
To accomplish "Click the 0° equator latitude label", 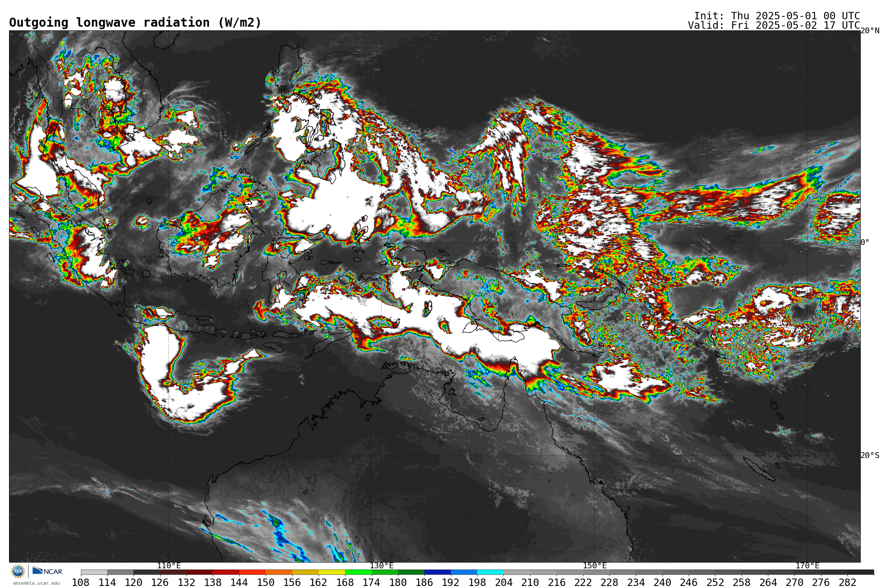I will tap(865, 243).
